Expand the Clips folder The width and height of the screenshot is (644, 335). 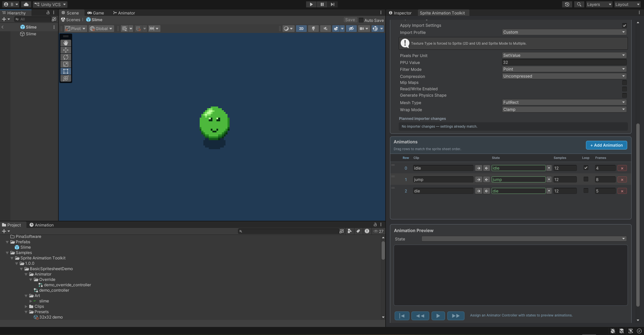[26, 306]
